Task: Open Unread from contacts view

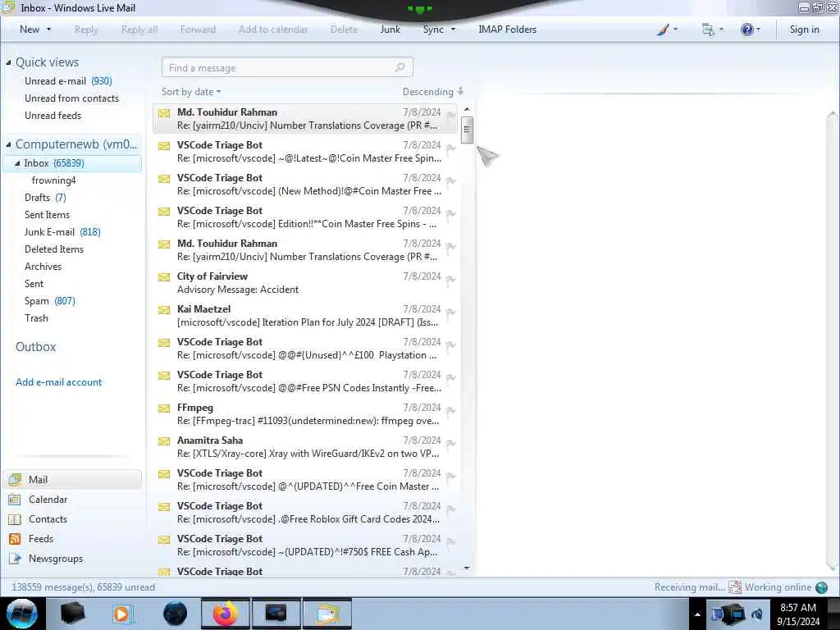Action: pos(72,98)
